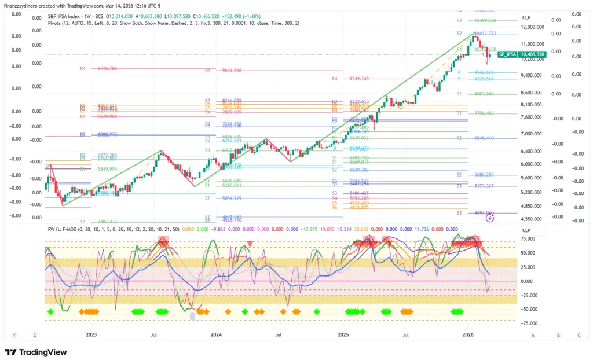The height and width of the screenshot is (364, 593).
Task: Click the purple lightning bolt event icon
Action: 490,218
